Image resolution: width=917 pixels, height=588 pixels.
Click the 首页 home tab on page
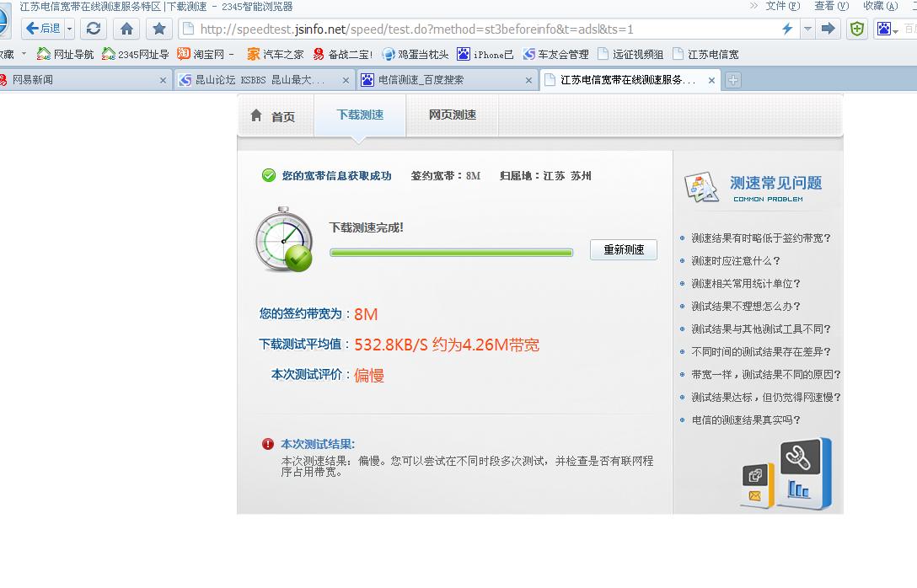point(273,116)
